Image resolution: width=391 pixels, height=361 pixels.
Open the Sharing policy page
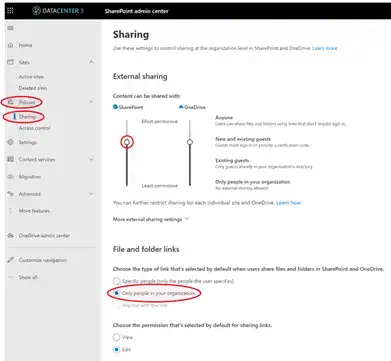pos(27,117)
